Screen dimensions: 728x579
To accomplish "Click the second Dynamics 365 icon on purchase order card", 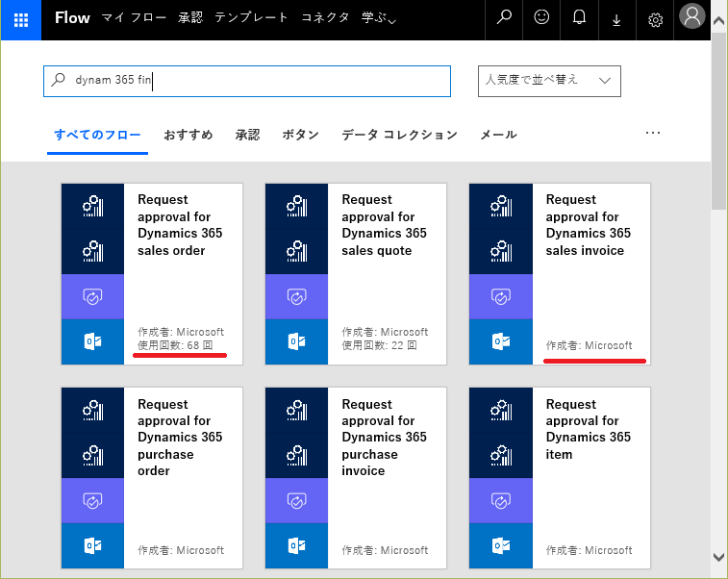I will click(93, 456).
